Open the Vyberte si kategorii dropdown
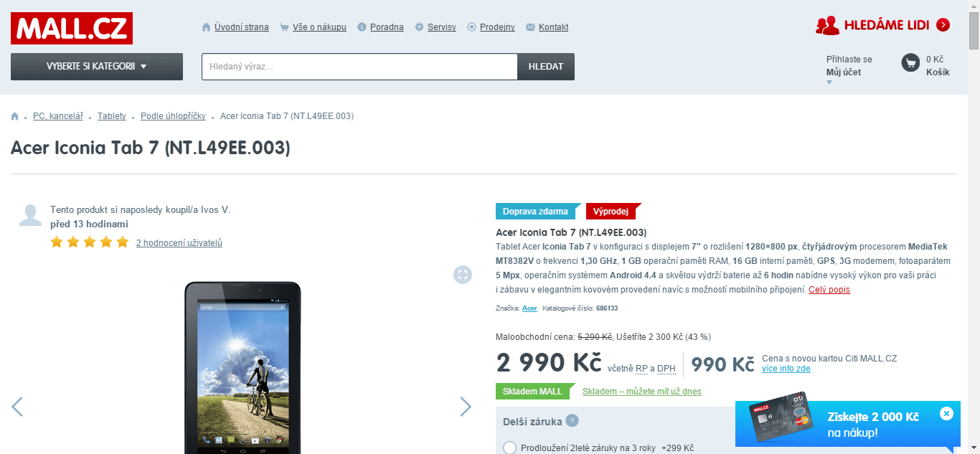This screenshot has width=980, height=454. [97, 67]
